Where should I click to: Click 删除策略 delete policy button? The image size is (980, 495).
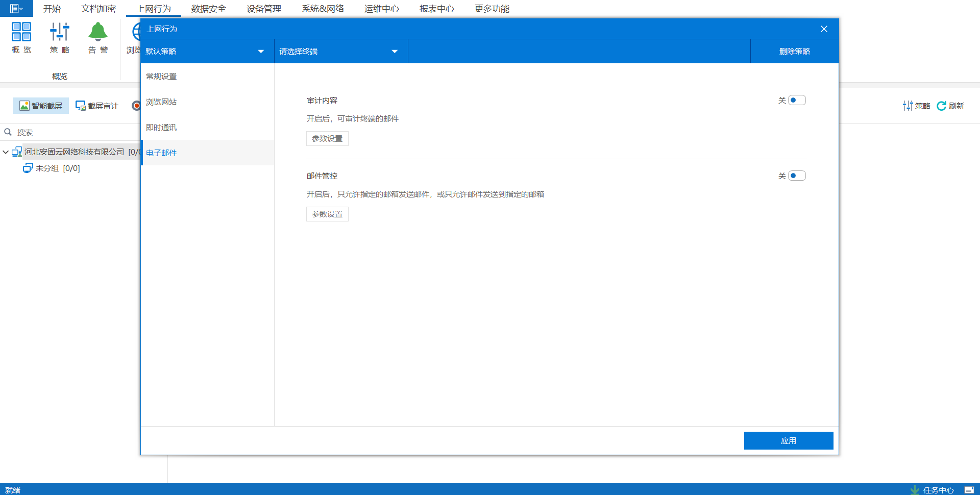coord(794,52)
